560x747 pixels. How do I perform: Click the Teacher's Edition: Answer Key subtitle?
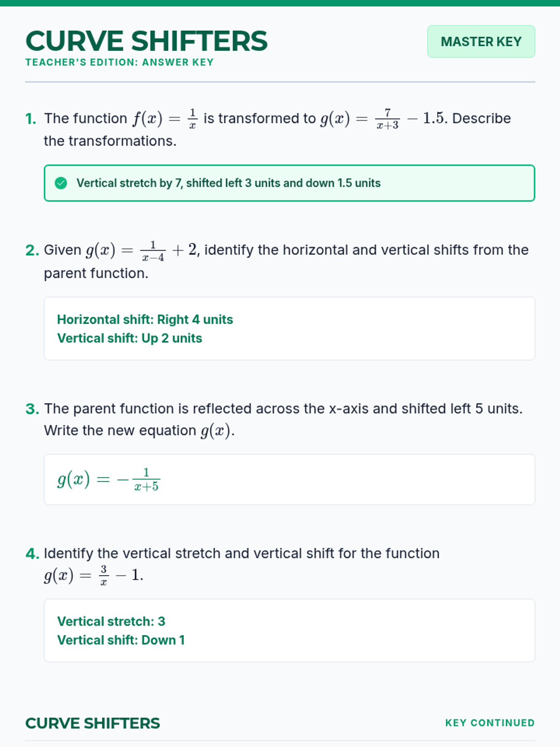click(119, 63)
